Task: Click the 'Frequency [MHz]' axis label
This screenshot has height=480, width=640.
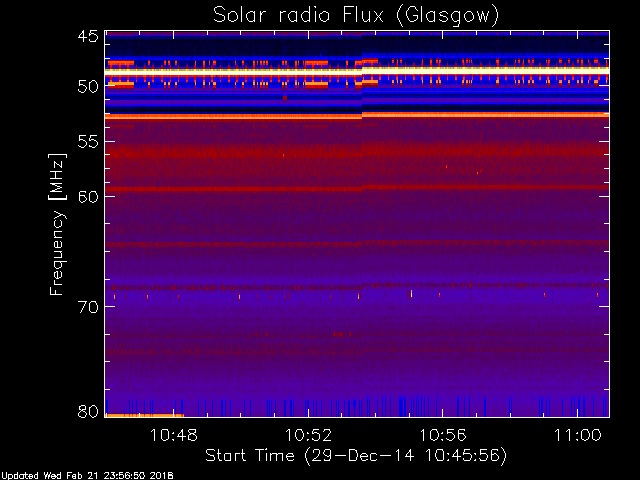Action: tap(58, 224)
